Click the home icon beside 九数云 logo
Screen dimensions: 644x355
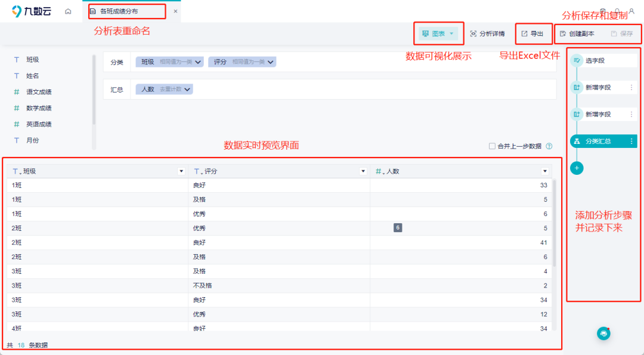(x=67, y=11)
